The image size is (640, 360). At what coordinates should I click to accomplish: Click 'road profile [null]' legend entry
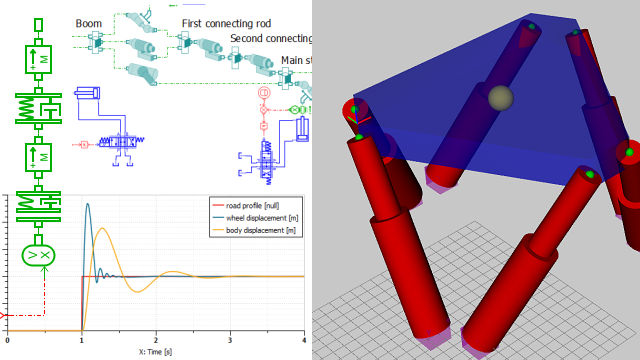click(x=252, y=206)
